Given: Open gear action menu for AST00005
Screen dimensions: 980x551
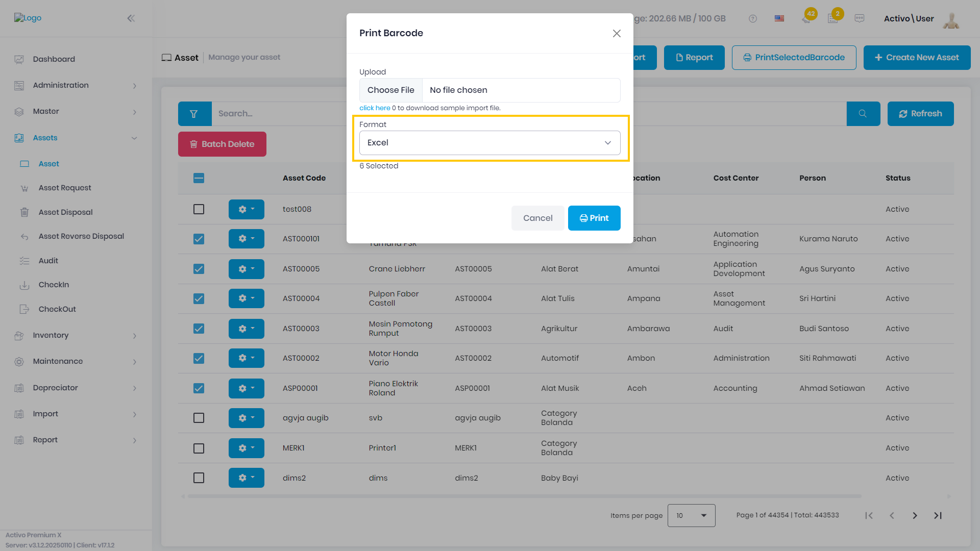Looking at the screenshot, I should click(246, 269).
